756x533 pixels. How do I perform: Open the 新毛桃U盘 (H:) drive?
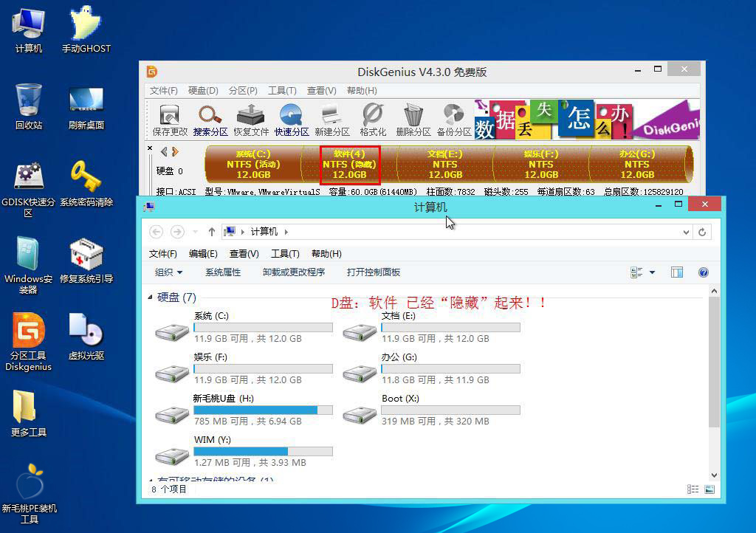tap(244, 410)
